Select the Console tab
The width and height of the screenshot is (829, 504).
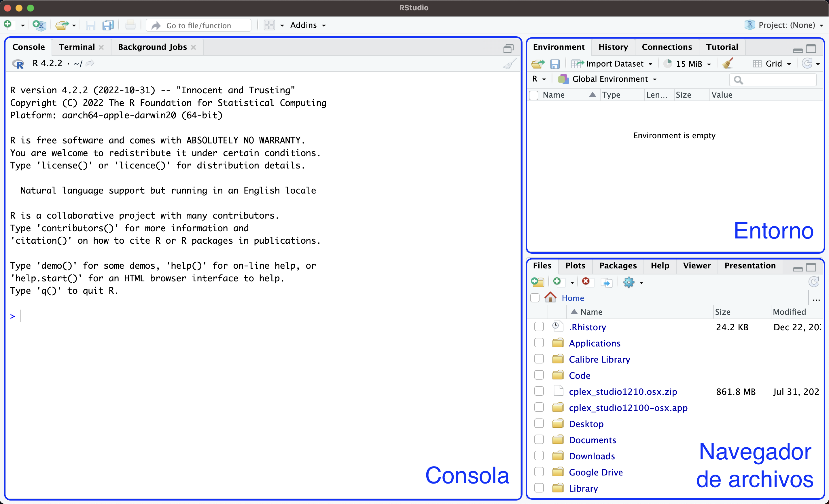point(29,46)
